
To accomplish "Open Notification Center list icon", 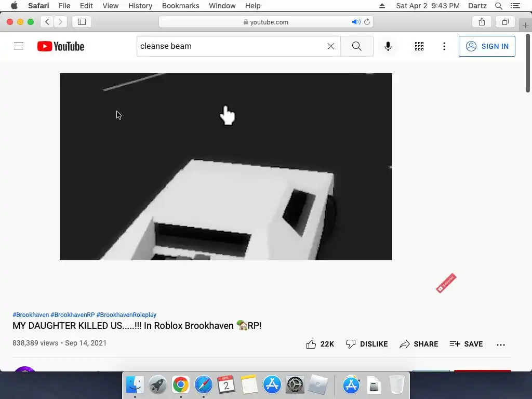I will (515, 6).
